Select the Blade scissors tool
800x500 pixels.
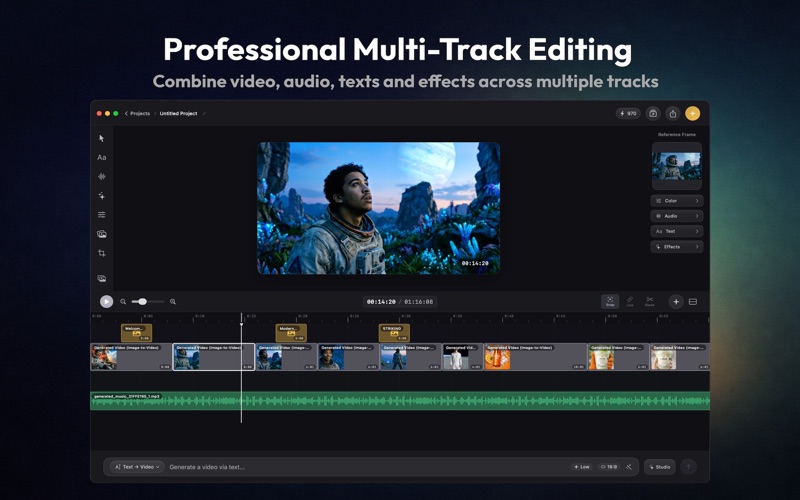649,302
